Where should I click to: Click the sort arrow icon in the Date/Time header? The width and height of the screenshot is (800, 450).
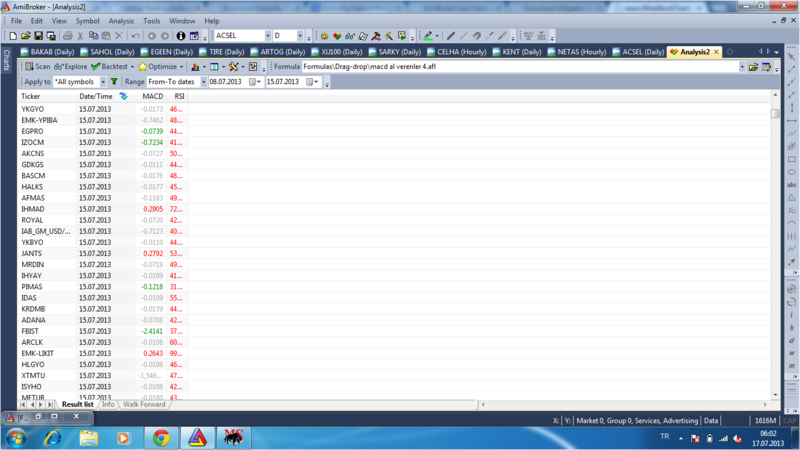click(x=123, y=96)
